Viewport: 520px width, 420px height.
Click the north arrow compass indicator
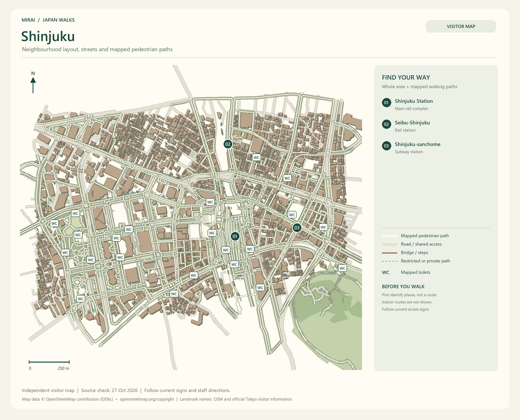(33, 82)
